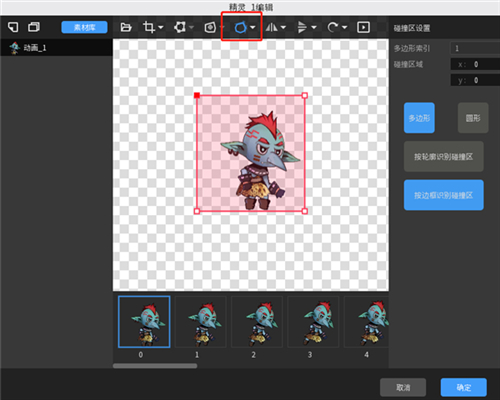Select the crop tool icon
The image size is (500, 400).
pos(149,27)
